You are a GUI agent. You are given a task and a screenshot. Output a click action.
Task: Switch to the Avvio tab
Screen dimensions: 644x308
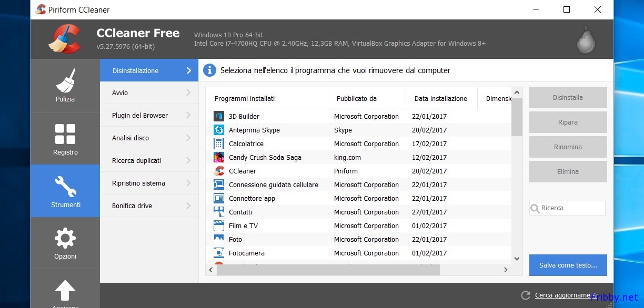coord(149,93)
